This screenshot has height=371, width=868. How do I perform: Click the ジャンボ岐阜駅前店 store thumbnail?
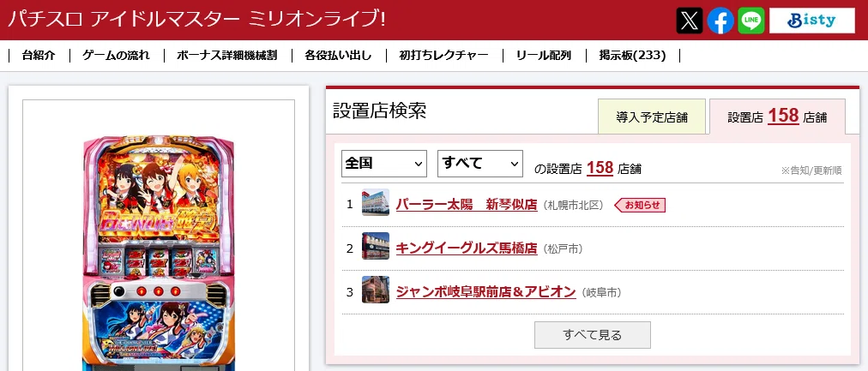(376, 290)
